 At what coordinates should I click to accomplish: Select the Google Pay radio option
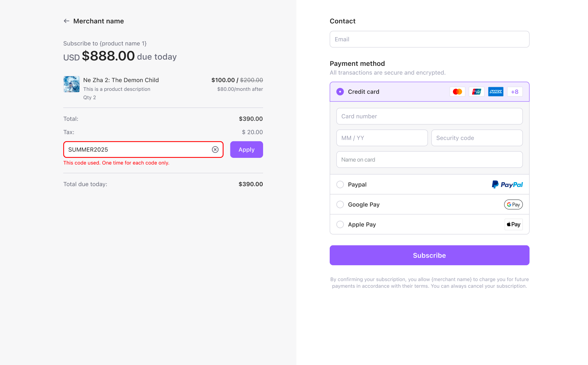coord(340,205)
